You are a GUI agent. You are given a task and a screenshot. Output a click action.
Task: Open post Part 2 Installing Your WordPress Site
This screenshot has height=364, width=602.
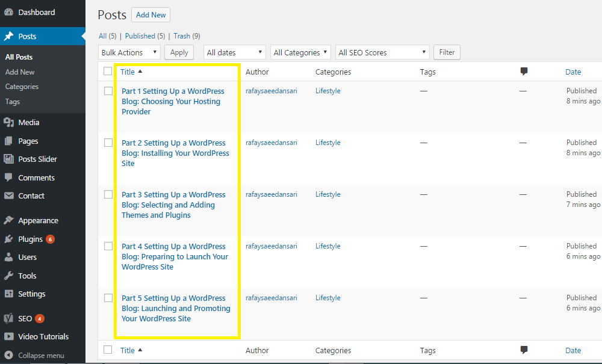175,153
